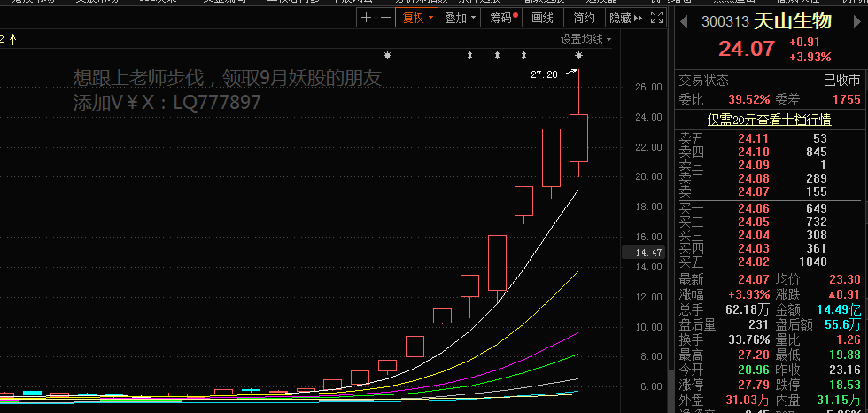The height and width of the screenshot is (413, 868).
Task: Zoom in chart with plus button
Action: pyautogui.click(x=366, y=18)
